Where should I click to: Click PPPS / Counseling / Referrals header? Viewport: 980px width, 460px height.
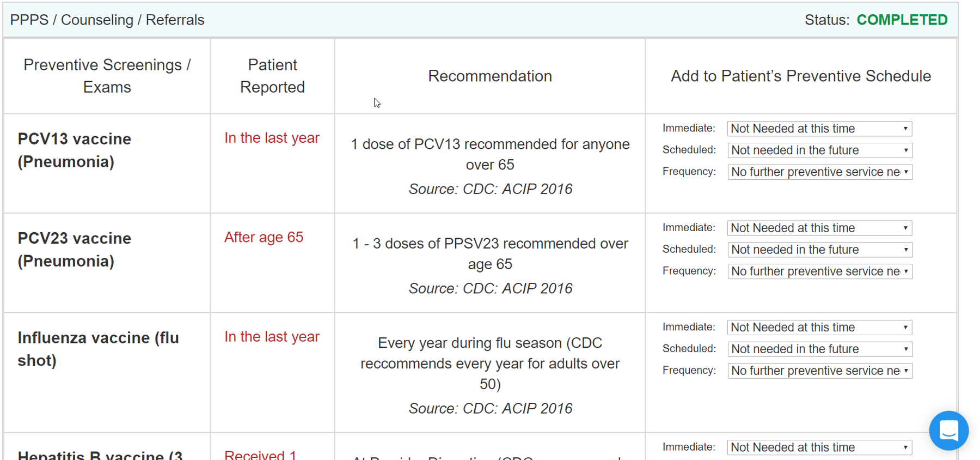107,20
